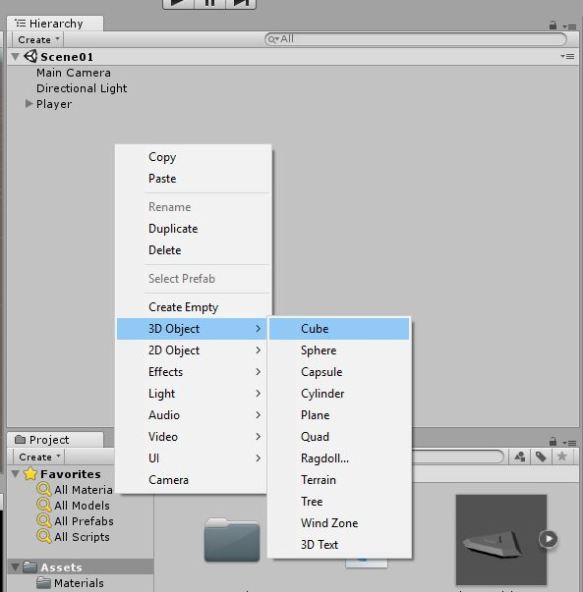This screenshot has width=583, height=592.
Task: Open the Audio submenu
Action: tap(192, 415)
